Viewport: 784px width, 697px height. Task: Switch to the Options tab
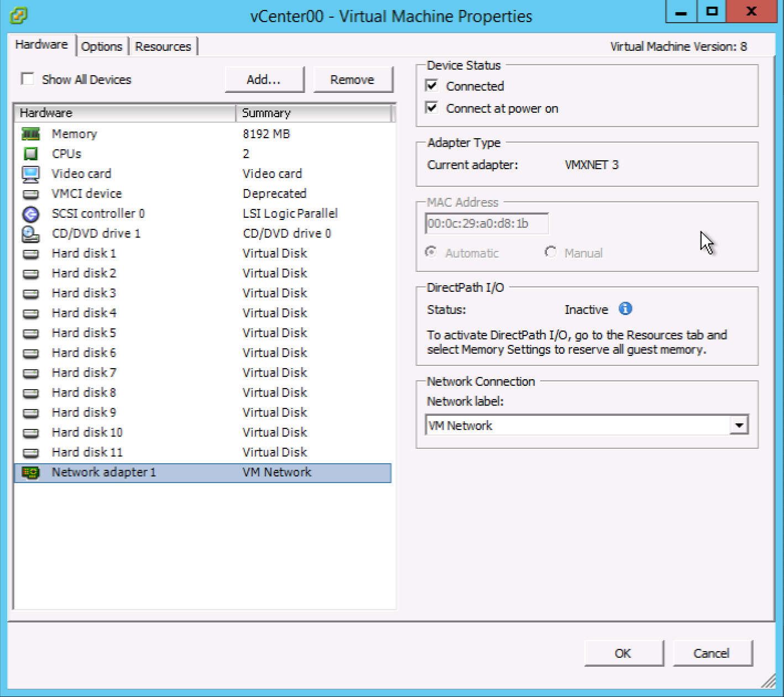[102, 46]
